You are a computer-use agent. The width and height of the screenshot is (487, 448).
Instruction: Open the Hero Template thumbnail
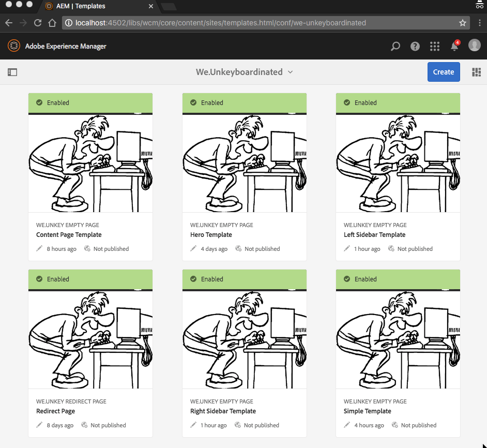245,163
